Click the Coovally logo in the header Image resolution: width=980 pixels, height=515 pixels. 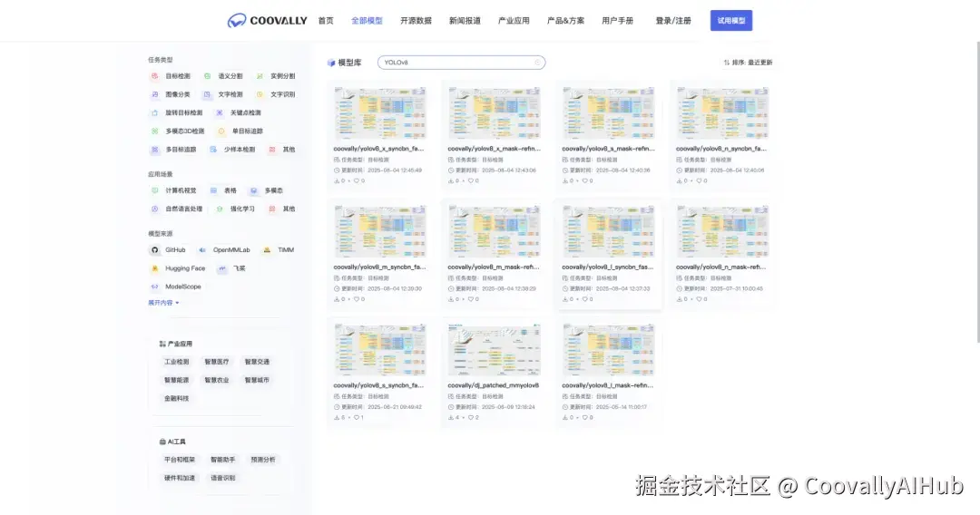(x=267, y=21)
